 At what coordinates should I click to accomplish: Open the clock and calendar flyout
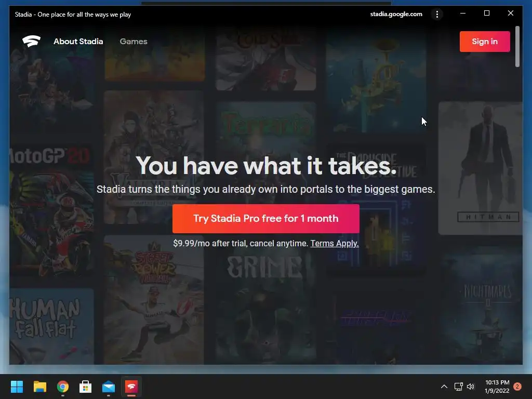click(x=497, y=387)
